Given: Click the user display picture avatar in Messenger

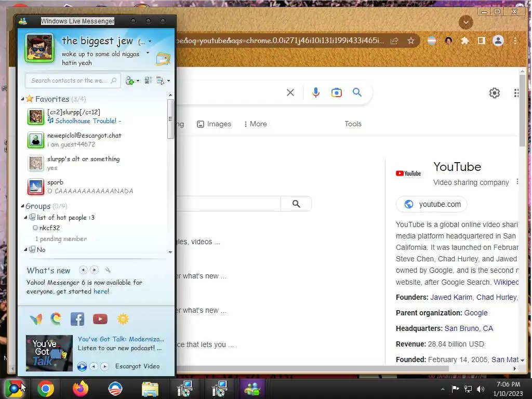Looking at the screenshot, I should 39,48.
